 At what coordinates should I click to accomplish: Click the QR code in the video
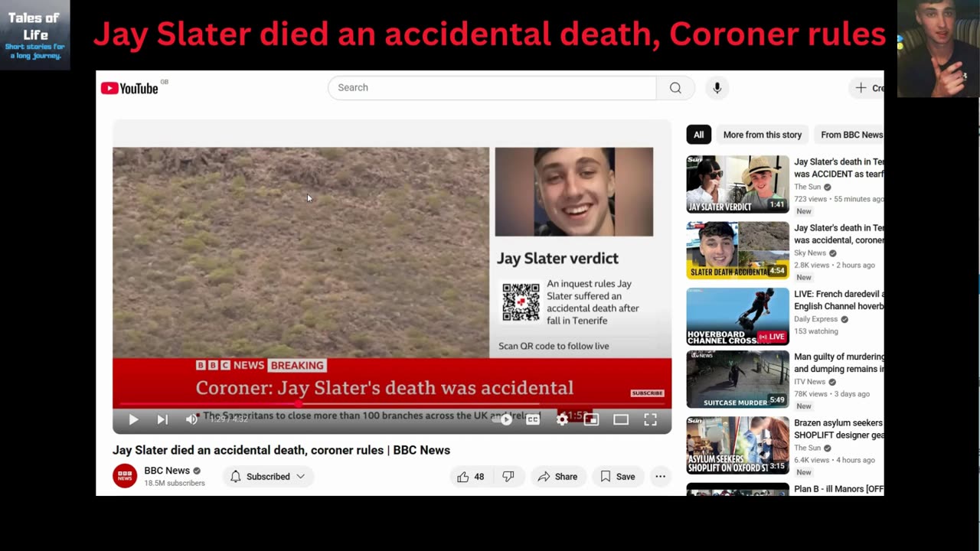[x=521, y=302]
